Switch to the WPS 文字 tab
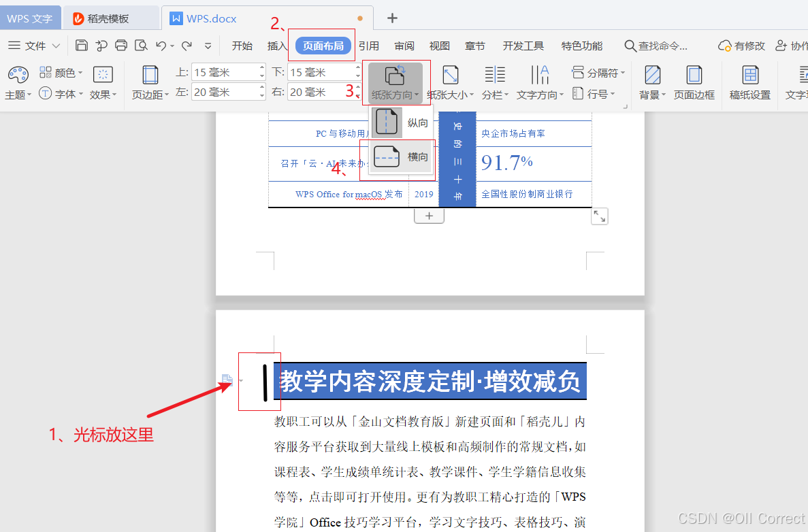The height and width of the screenshot is (532, 808). coord(30,18)
